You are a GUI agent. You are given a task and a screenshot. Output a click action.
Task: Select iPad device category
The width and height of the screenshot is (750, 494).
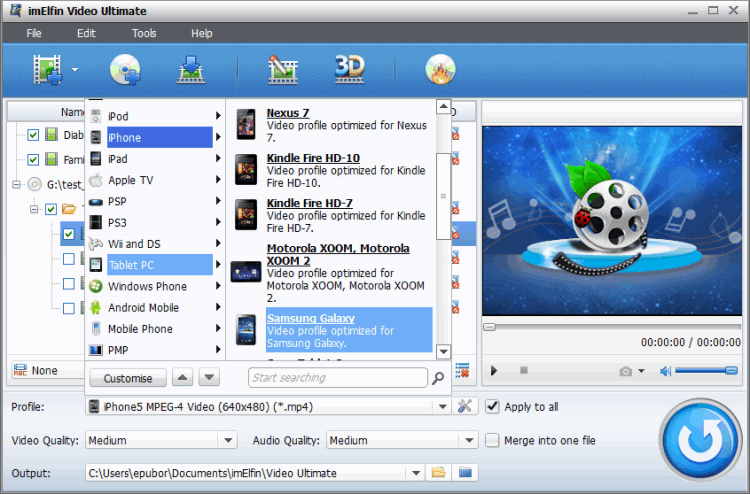155,159
